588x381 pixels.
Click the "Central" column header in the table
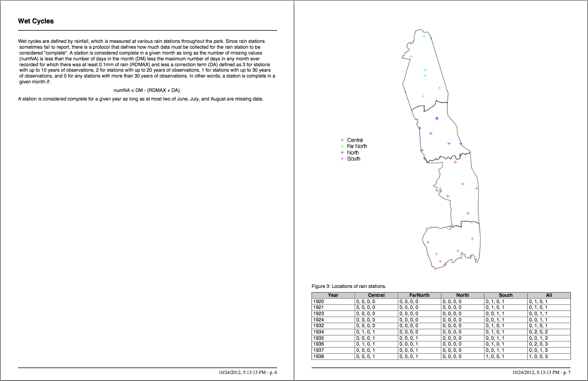coord(377,295)
